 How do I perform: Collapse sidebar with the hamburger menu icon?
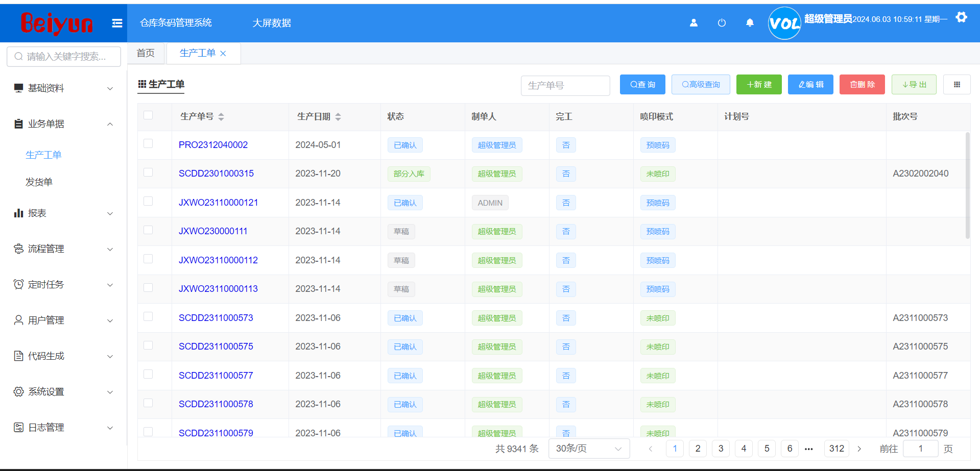point(117,23)
